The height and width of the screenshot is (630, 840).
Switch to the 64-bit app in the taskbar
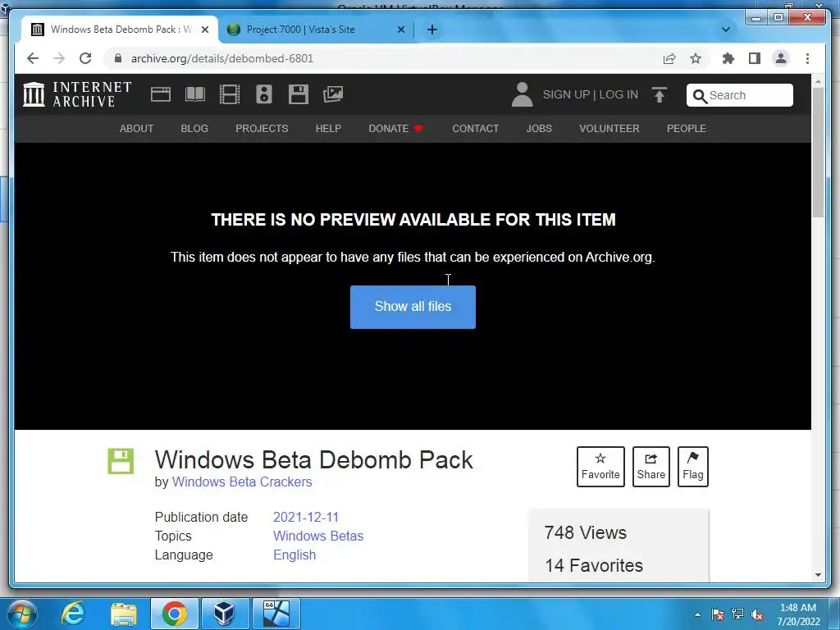tap(276, 614)
